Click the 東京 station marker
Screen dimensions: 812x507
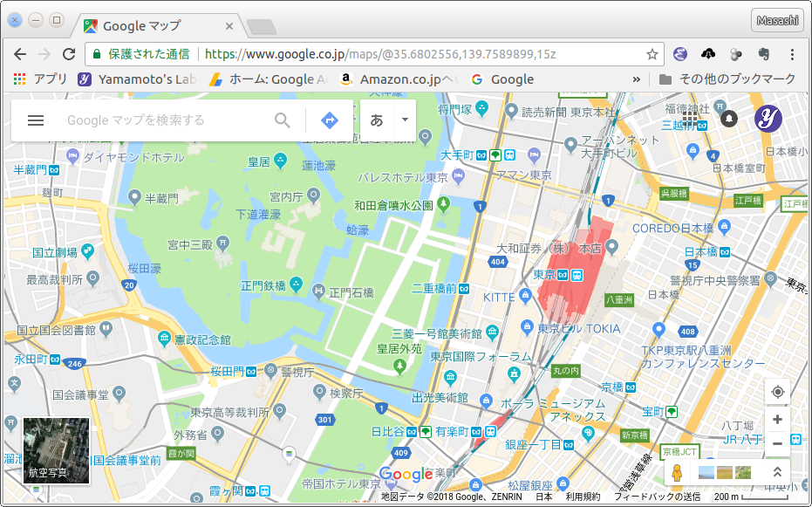click(577, 275)
